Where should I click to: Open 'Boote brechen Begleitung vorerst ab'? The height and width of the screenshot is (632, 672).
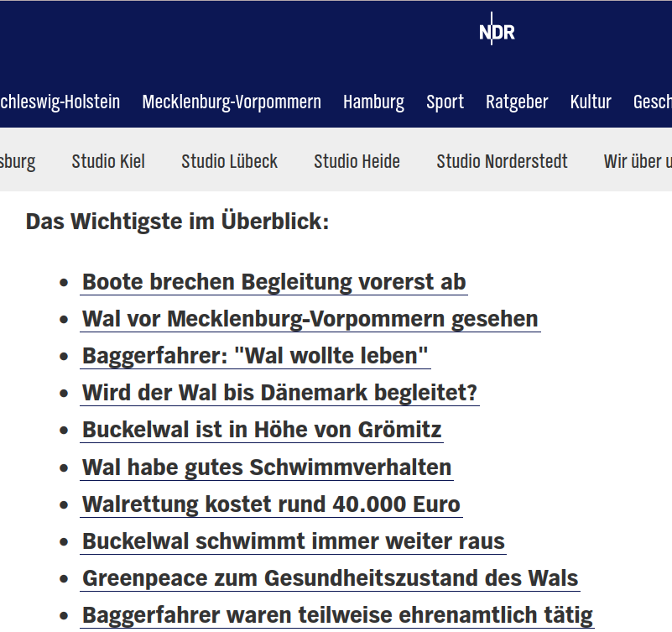pyautogui.click(x=273, y=282)
